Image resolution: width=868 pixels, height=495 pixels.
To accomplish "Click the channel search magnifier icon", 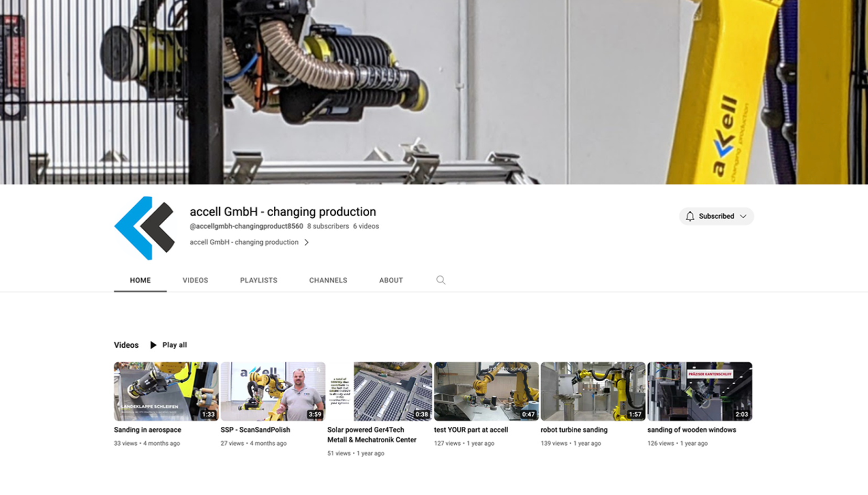I will [x=441, y=280].
